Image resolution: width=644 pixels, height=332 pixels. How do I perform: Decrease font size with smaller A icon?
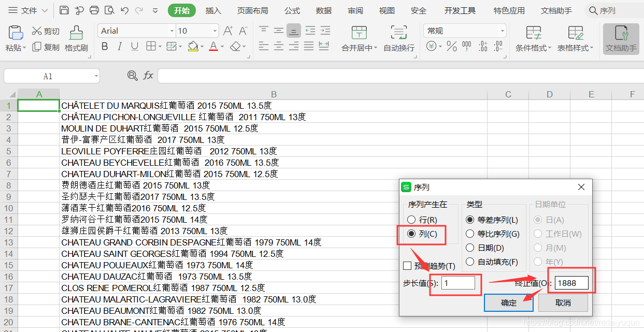242,31
